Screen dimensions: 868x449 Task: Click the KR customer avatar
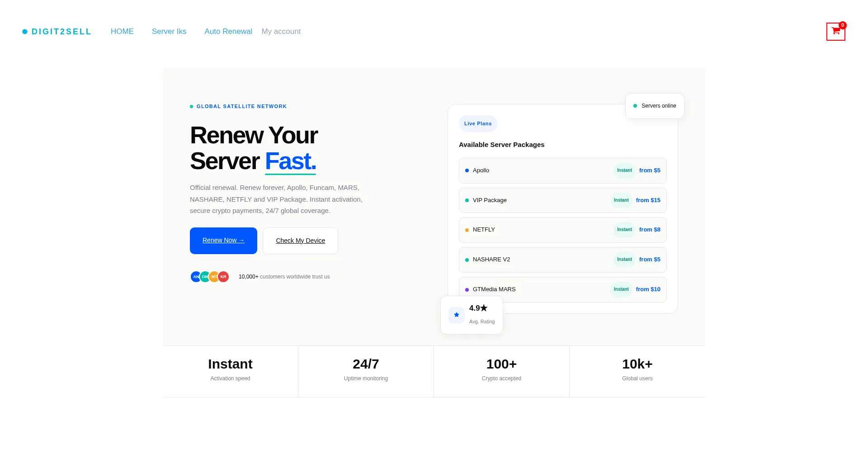pos(223,277)
